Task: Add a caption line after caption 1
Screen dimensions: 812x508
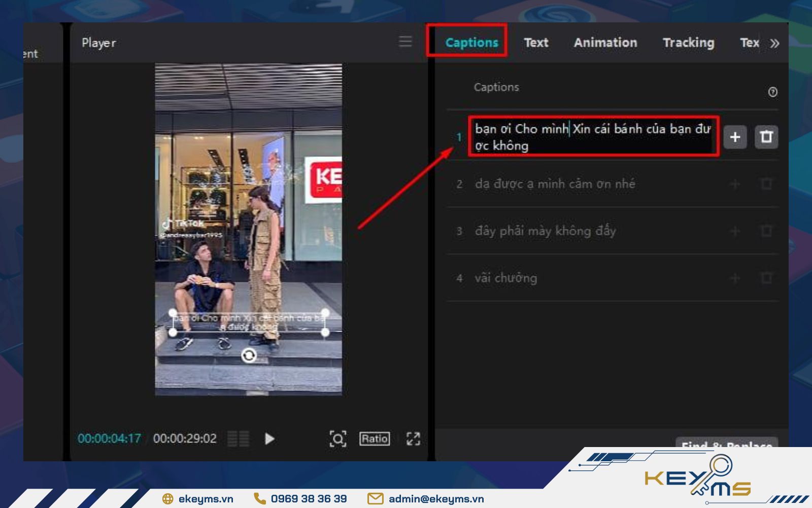Action: 734,137
